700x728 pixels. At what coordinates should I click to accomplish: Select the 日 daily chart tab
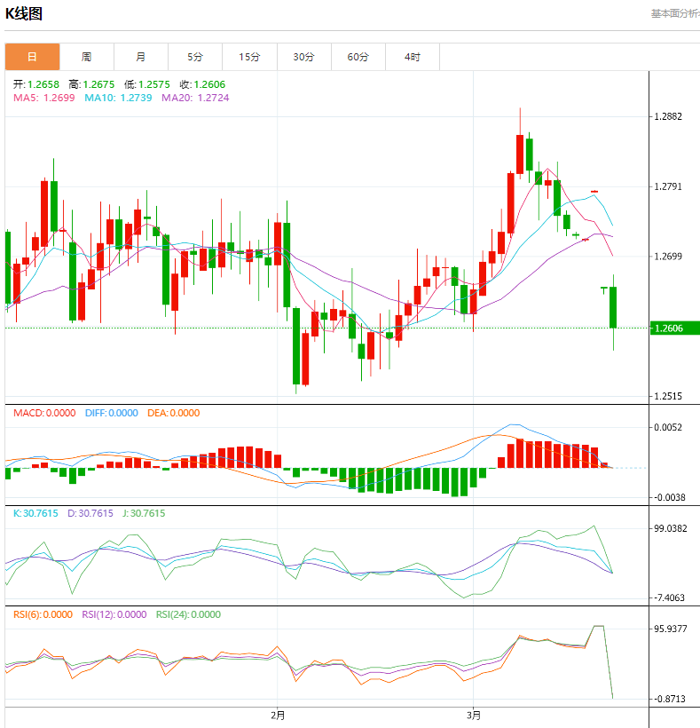coord(32,57)
